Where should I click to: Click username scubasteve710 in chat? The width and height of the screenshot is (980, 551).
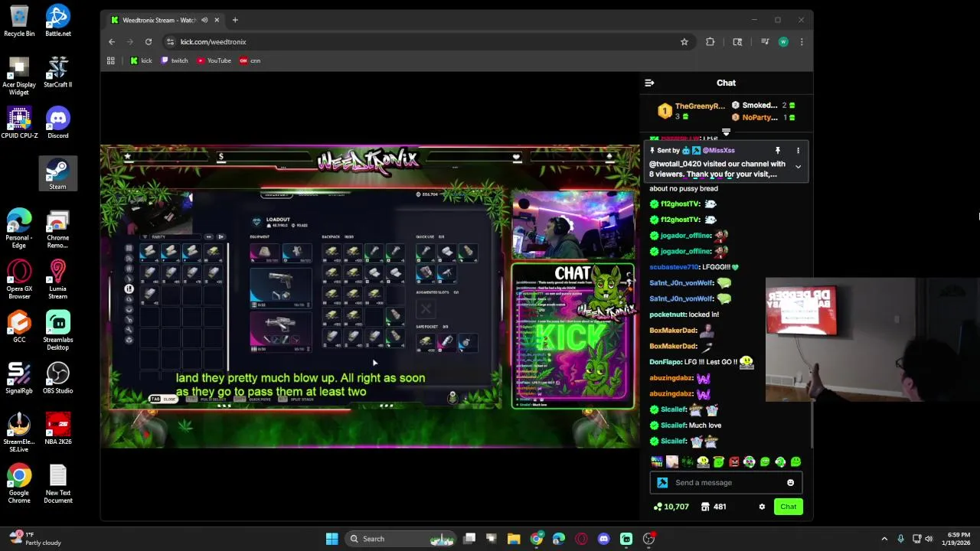[674, 267]
